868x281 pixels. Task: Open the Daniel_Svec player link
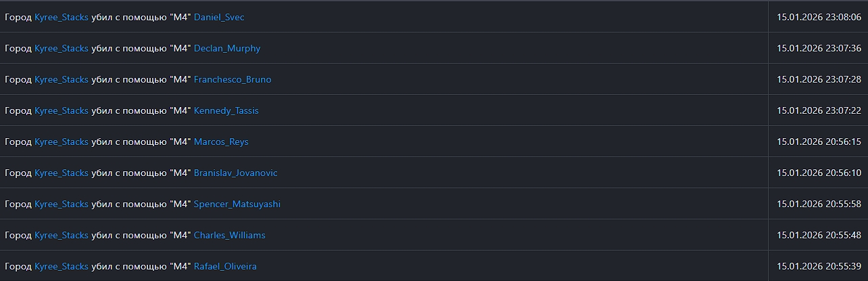click(x=219, y=18)
